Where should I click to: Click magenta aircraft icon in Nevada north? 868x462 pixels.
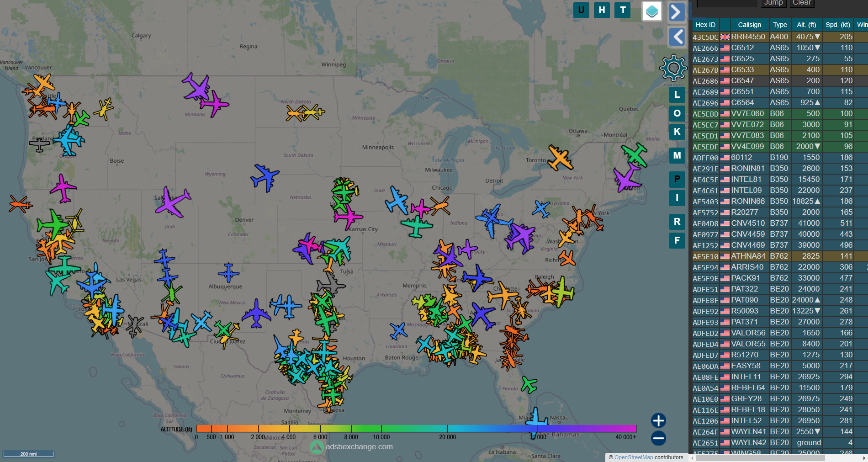(x=63, y=188)
